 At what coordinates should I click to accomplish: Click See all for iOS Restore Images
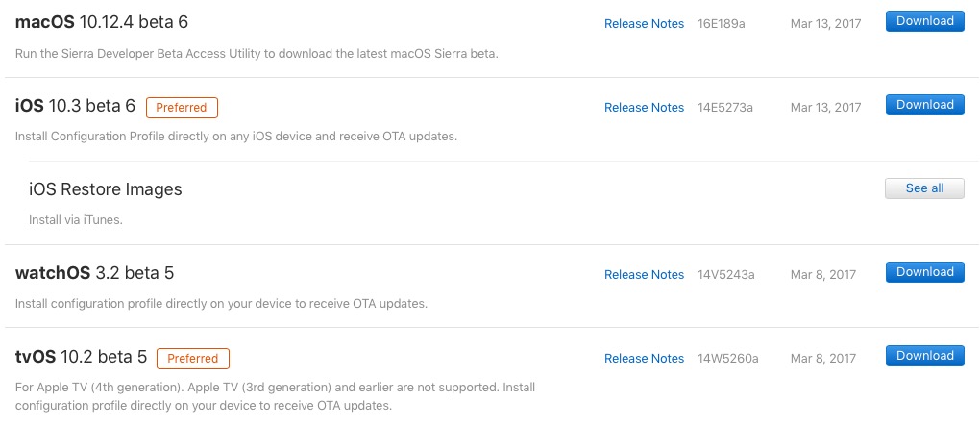coord(924,188)
